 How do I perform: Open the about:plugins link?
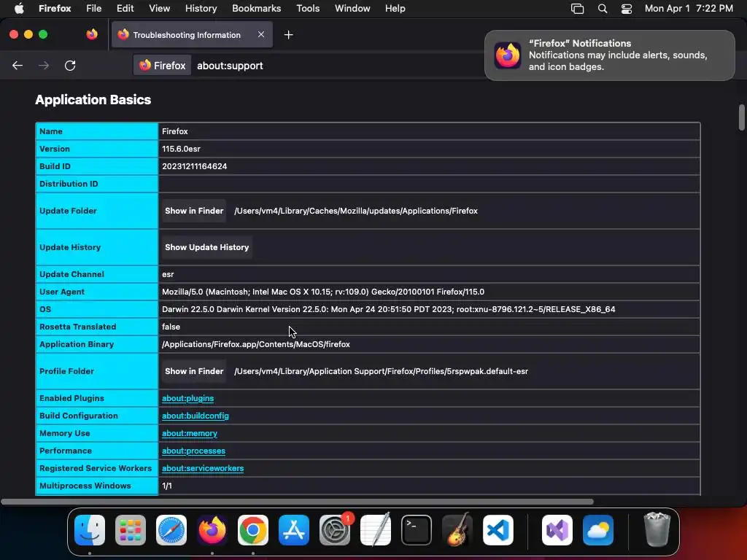tap(187, 399)
